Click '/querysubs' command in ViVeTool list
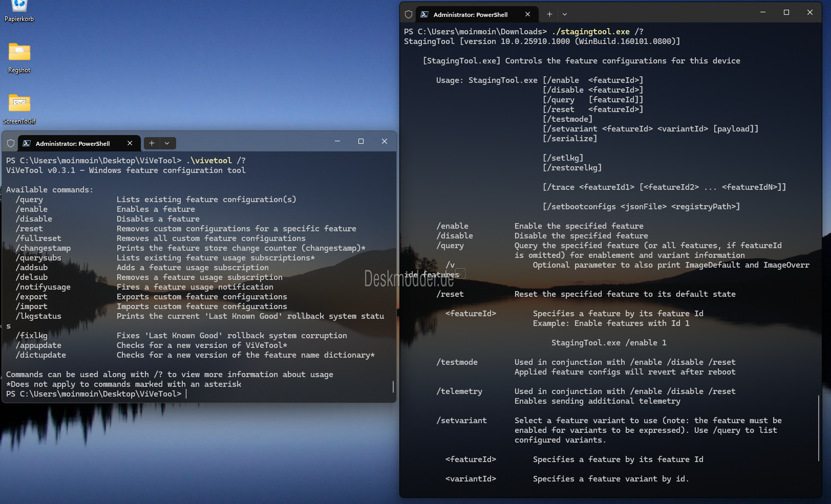Screen dimensions: 831x504 (38, 258)
